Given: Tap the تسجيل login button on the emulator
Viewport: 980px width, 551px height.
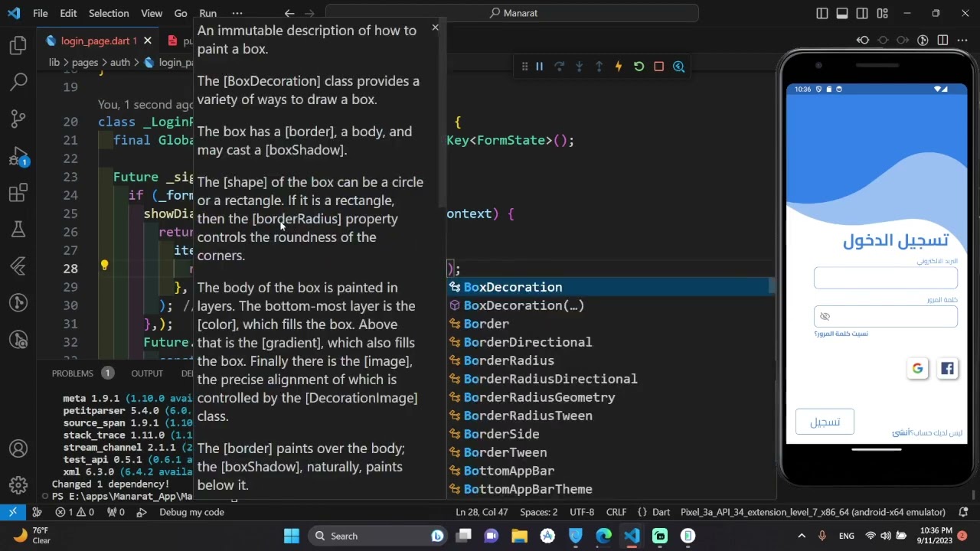Looking at the screenshot, I should tap(825, 422).
